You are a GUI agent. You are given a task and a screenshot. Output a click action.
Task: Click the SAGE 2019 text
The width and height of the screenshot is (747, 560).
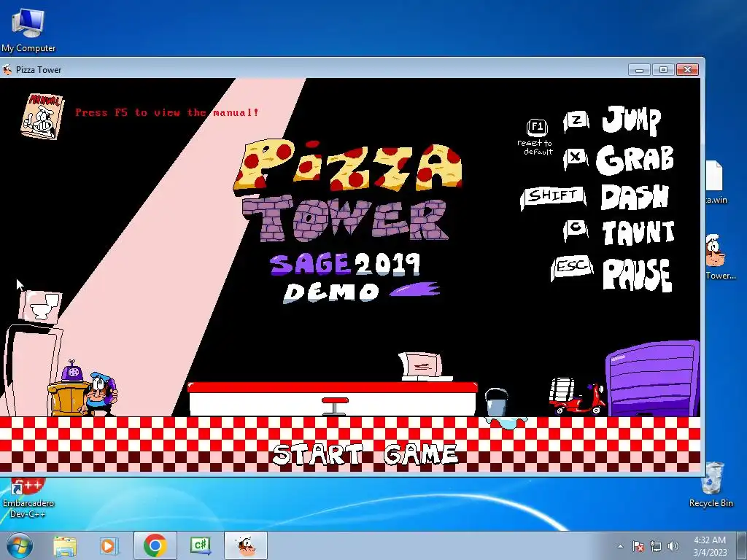pyautogui.click(x=345, y=264)
